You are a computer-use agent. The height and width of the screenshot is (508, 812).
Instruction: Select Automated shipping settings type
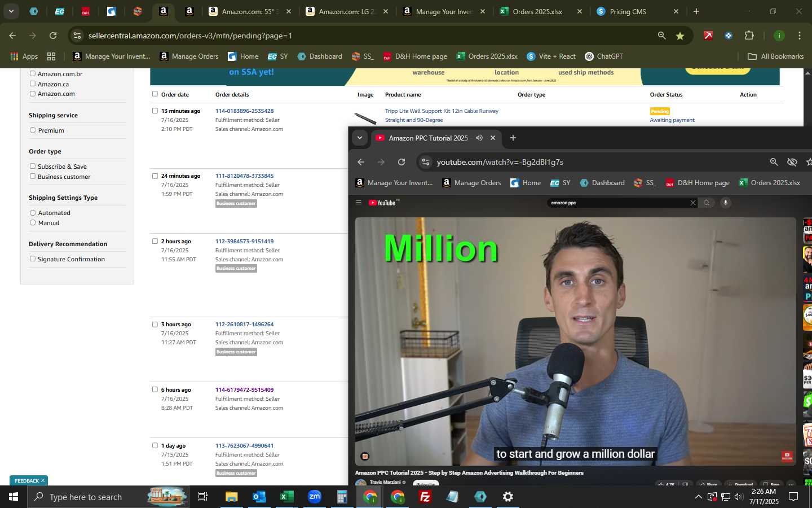coord(33,213)
